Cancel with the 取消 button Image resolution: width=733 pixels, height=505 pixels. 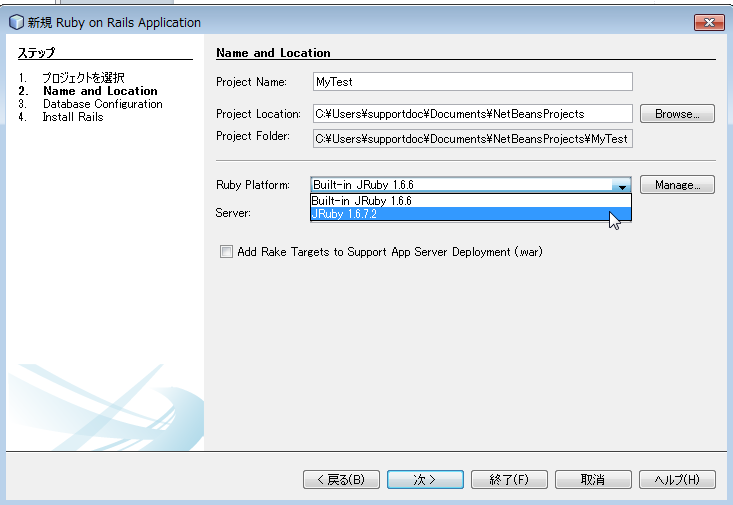593,479
